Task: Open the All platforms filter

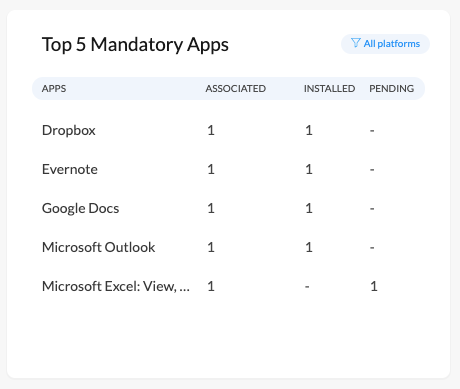Action: 385,44
